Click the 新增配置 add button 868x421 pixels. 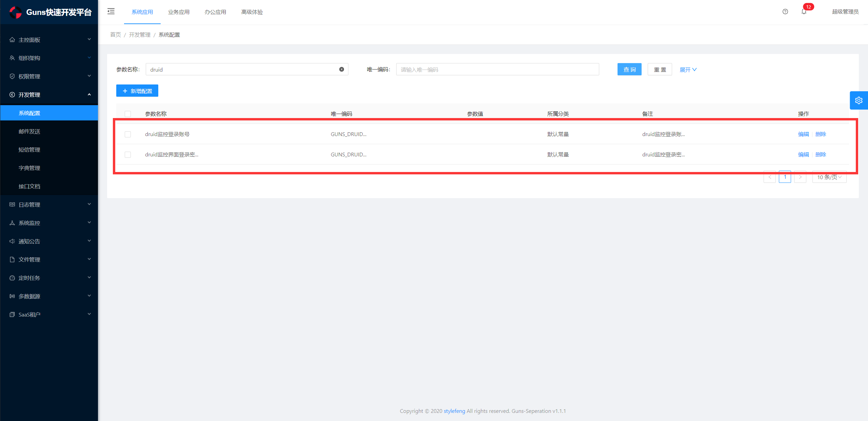pyautogui.click(x=137, y=91)
